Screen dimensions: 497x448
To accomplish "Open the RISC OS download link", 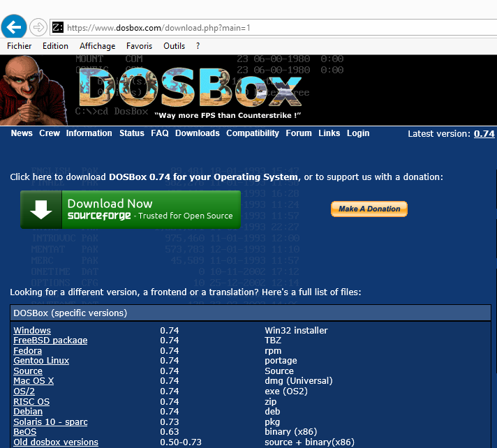I will pyautogui.click(x=31, y=402).
